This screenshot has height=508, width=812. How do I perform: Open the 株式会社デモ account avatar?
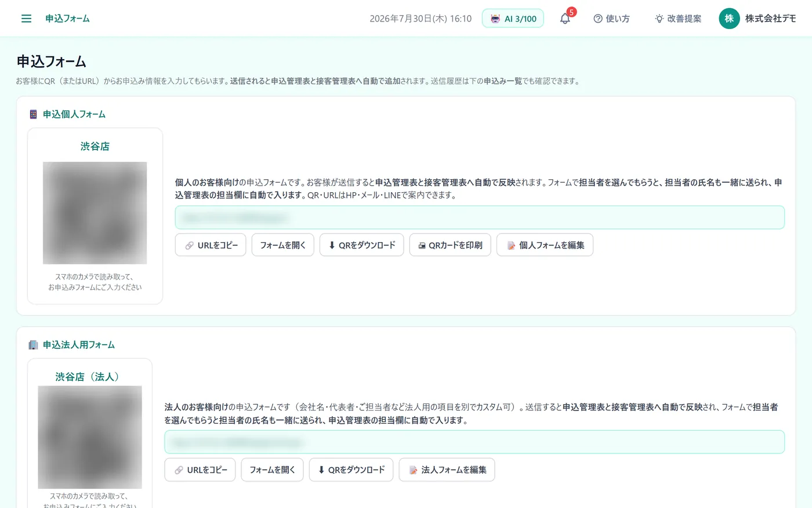click(x=729, y=19)
